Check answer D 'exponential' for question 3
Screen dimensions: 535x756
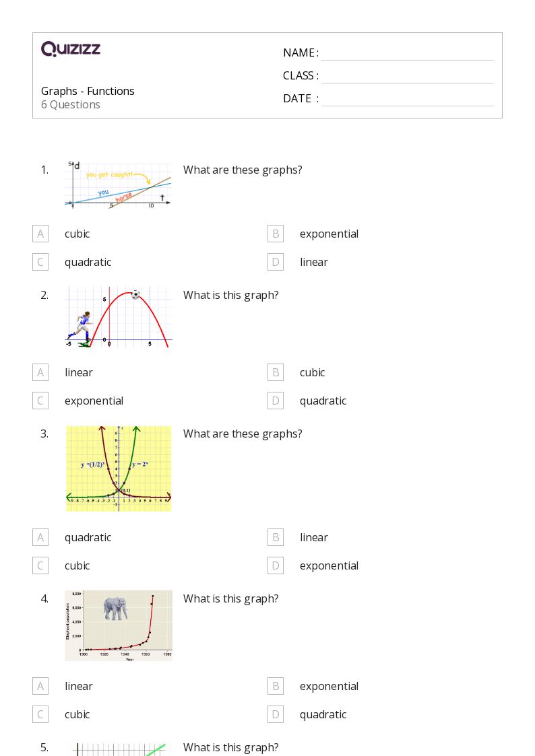275,565
